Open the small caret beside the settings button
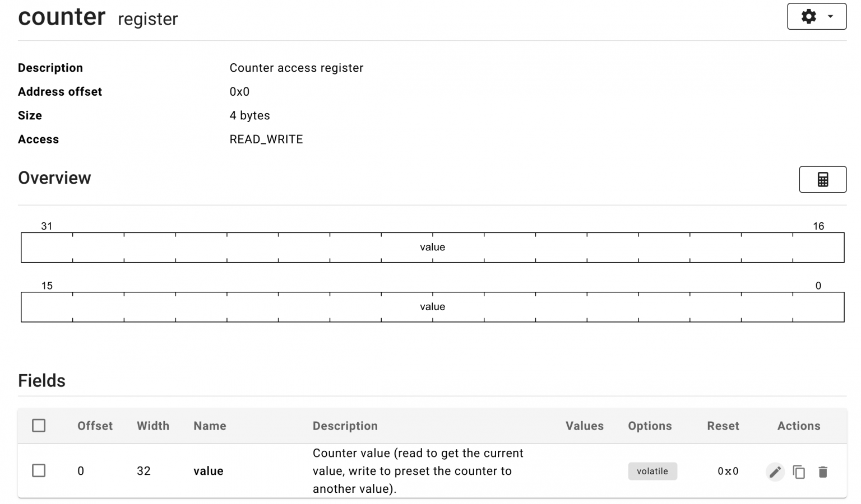Image resolution: width=861 pixels, height=504 pixels. (831, 16)
